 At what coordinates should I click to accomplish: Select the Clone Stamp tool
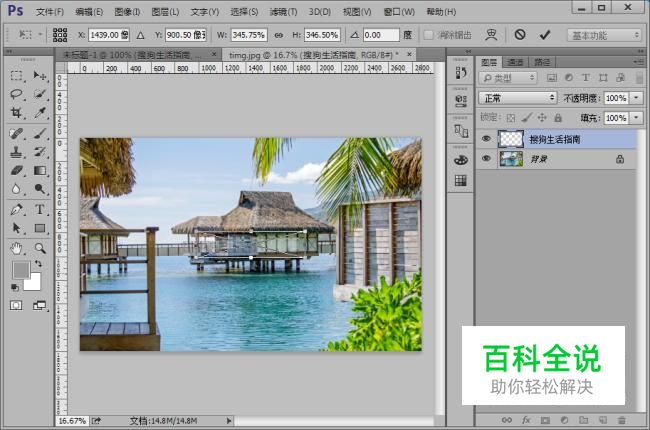[16, 152]
